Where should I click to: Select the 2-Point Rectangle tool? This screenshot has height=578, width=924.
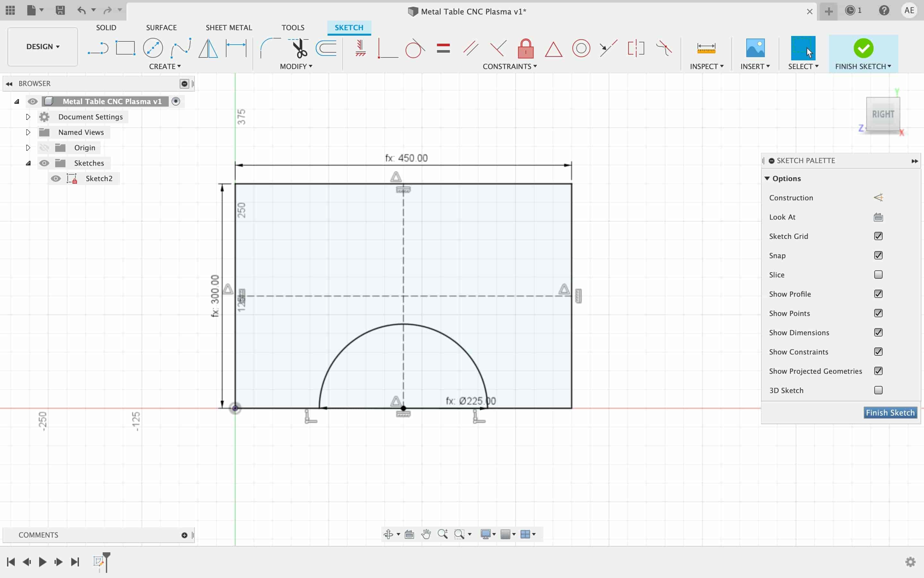point(125,48)
